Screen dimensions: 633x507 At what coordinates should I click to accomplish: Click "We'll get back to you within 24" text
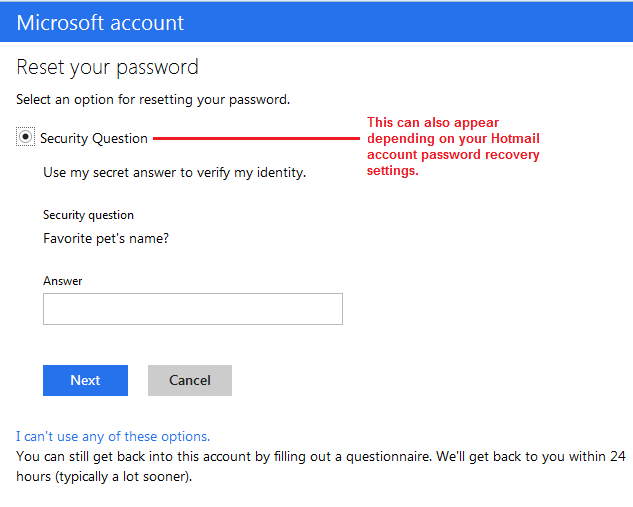tap(531, 457)
